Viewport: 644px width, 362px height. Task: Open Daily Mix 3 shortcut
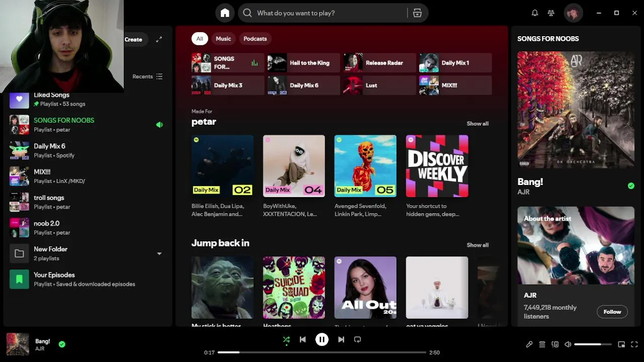point(227,85)
